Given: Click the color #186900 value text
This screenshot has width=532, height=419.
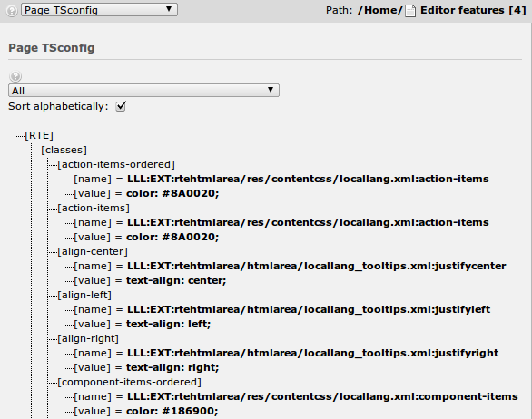Looking at the screenshot, I should (172, 411).
